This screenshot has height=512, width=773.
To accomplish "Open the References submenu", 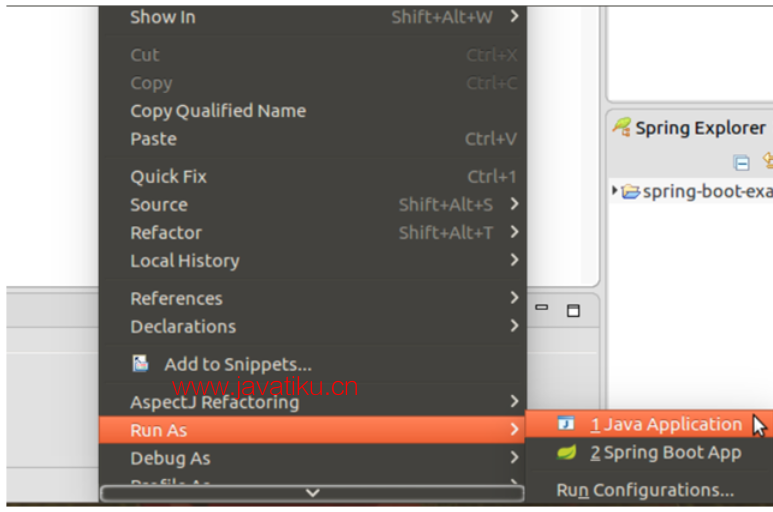I will (x=313, y=298).
